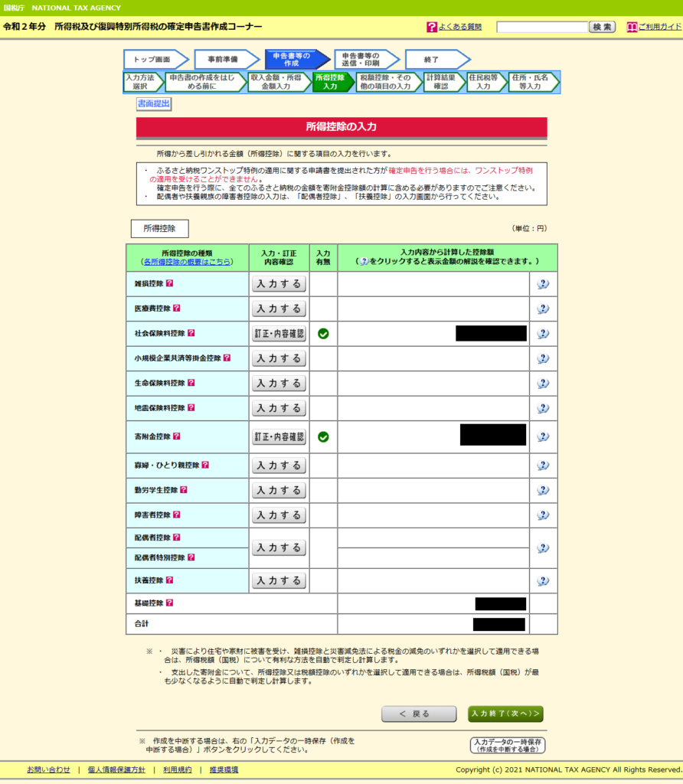Click red question mark next to 雑損控除

[169, 283]
